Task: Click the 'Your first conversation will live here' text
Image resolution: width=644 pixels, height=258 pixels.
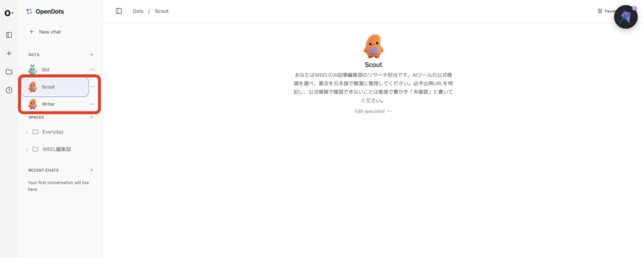Action: (58, 186)
